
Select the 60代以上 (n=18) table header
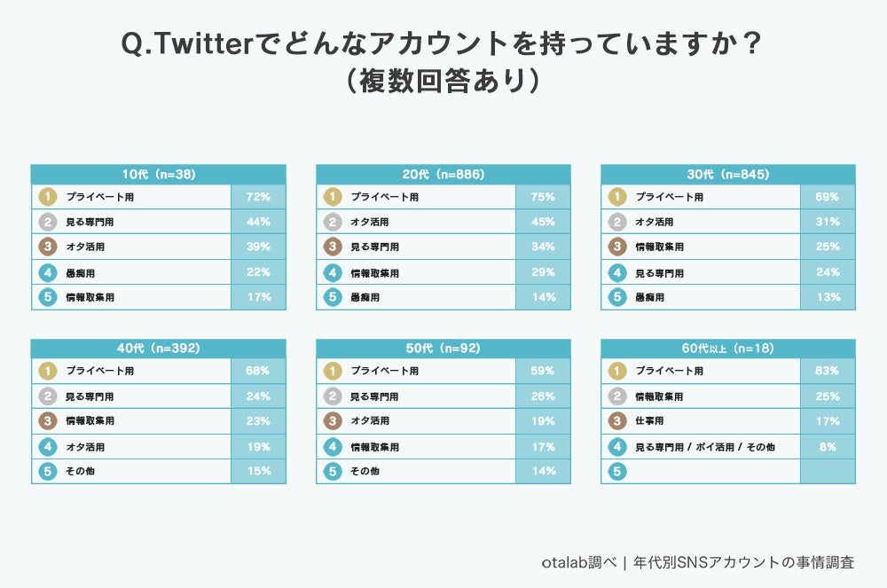[x=728, y=349]
